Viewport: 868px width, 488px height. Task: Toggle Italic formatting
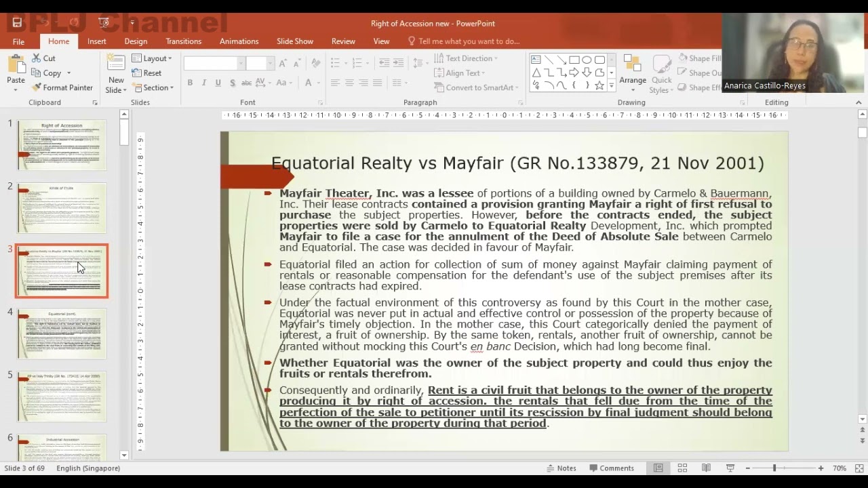point(204,83)
